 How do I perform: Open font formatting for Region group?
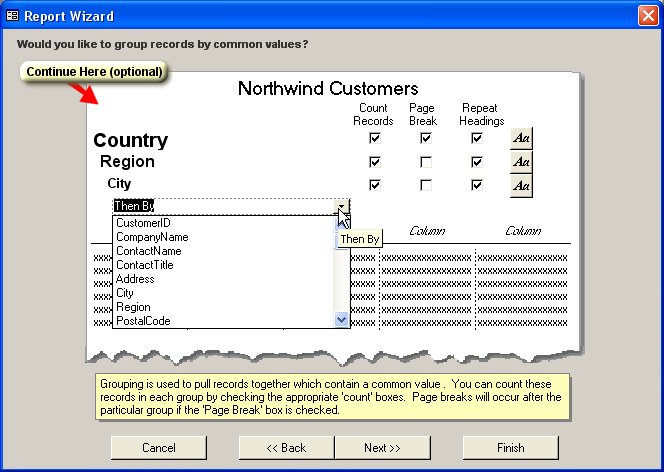click(521, 162)
